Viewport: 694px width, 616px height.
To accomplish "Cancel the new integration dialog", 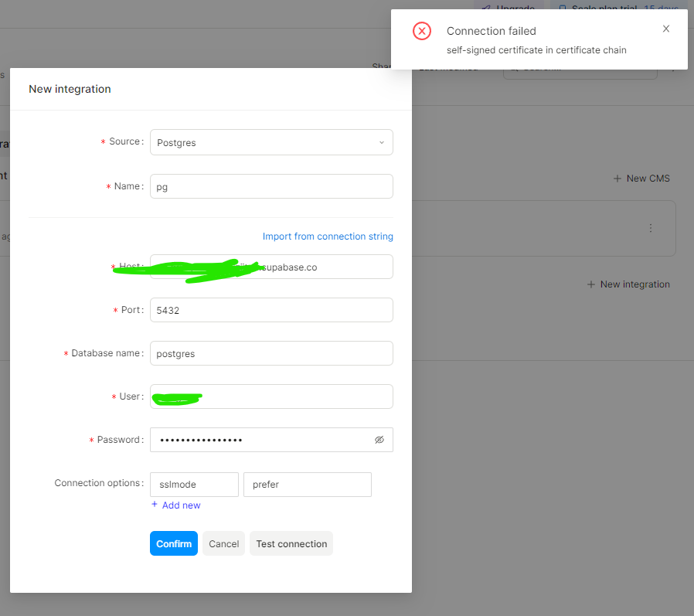I will (x=223, y=543).
